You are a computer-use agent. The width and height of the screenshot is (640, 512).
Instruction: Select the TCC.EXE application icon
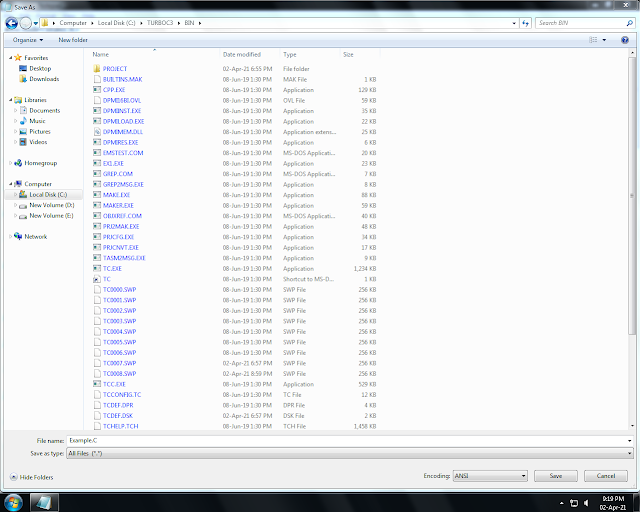tap(97, 384)
